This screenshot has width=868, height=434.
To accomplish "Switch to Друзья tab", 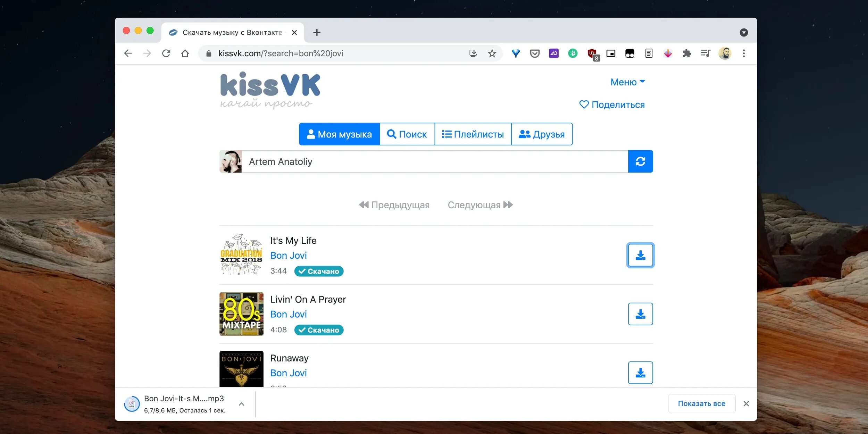I will pyautogui.click(x=542, y=134).
